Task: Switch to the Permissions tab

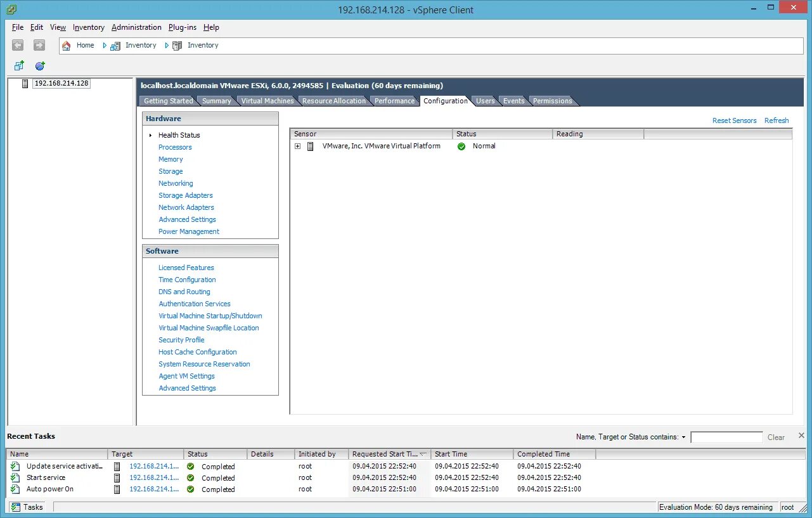Action: pyautogui.click(x=552, y=101)
